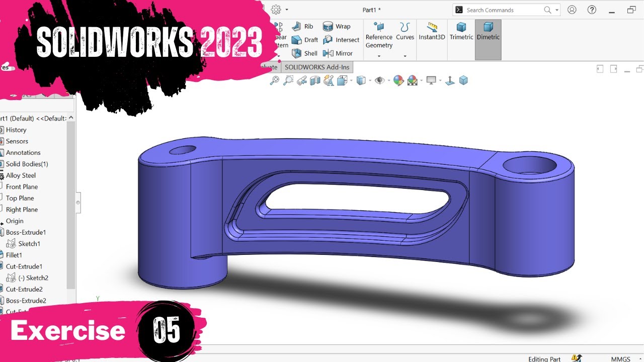This screenshot has height=362, width=644.
Task: Select the Draft feature tool
Action: 305,40
